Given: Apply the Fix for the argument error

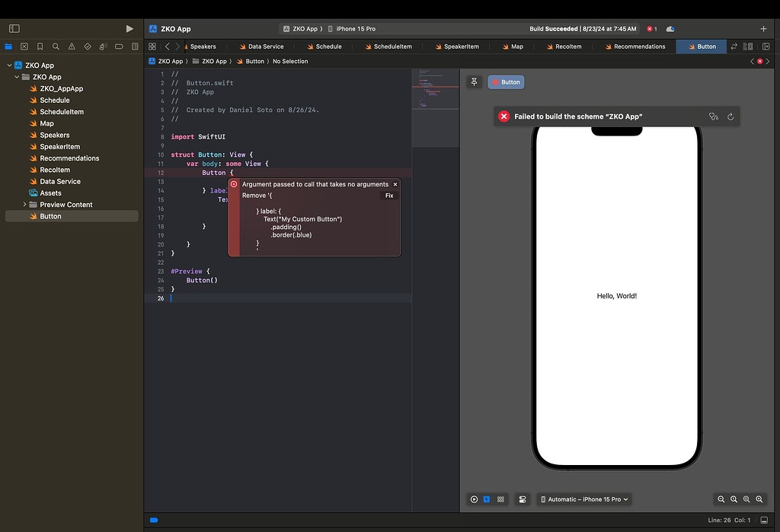Looking at the screenshot, I should pos(388,195).
